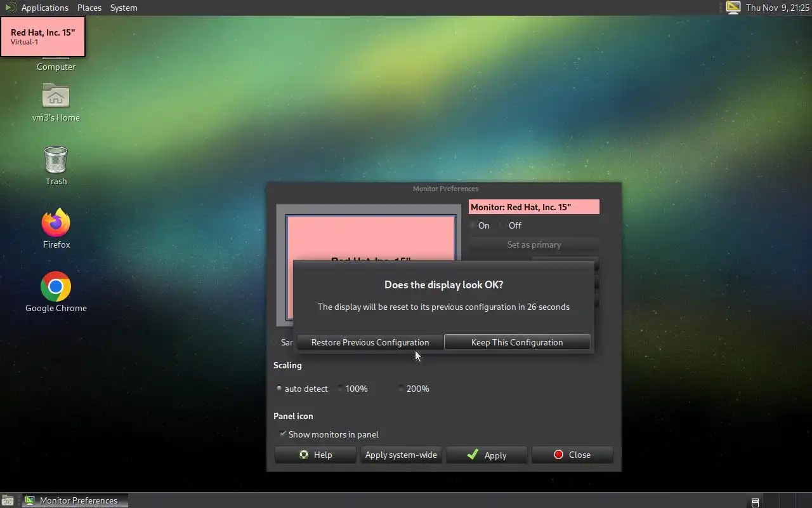Select the Trash desktop icon
Image resolution: width=812 pixels, height=508 pixels.
(x=56, y=159)
